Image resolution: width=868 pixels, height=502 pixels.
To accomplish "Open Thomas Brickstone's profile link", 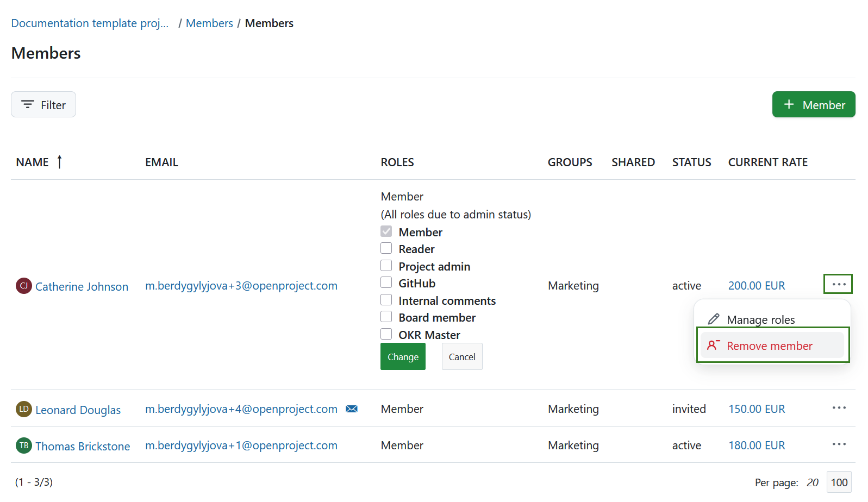I will pos(83,446).
